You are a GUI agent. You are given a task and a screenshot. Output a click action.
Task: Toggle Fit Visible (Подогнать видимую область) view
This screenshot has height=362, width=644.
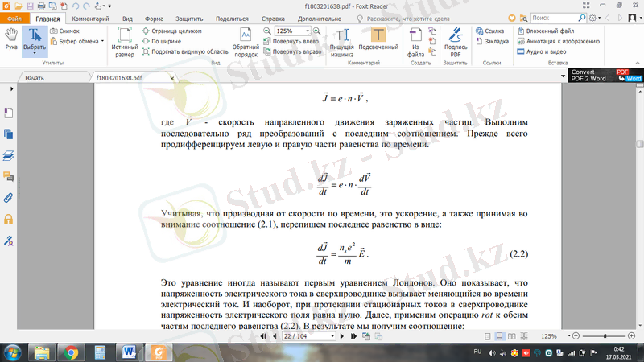click(184, 51)
